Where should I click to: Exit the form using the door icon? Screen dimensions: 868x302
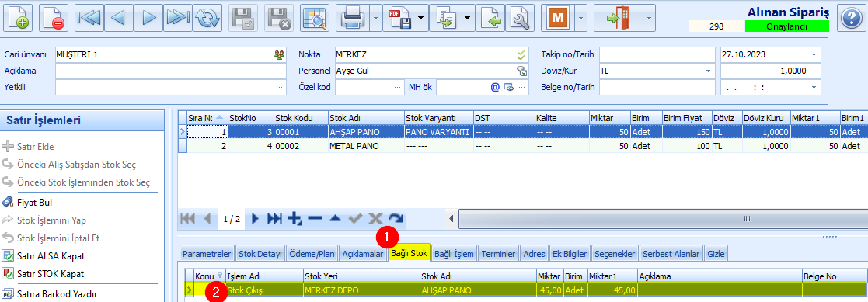pyautogui.click(x=618, y=18)
